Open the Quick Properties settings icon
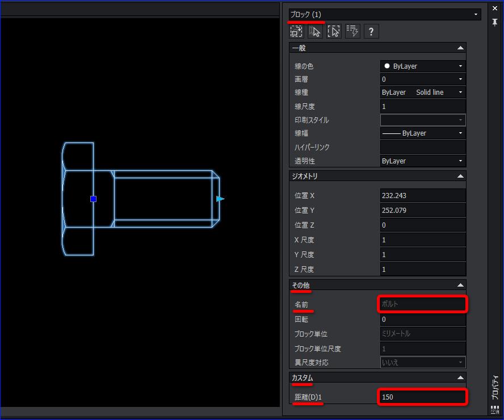Screen dimensions: 504x420 pyautogui.click(x=352, y=31)
